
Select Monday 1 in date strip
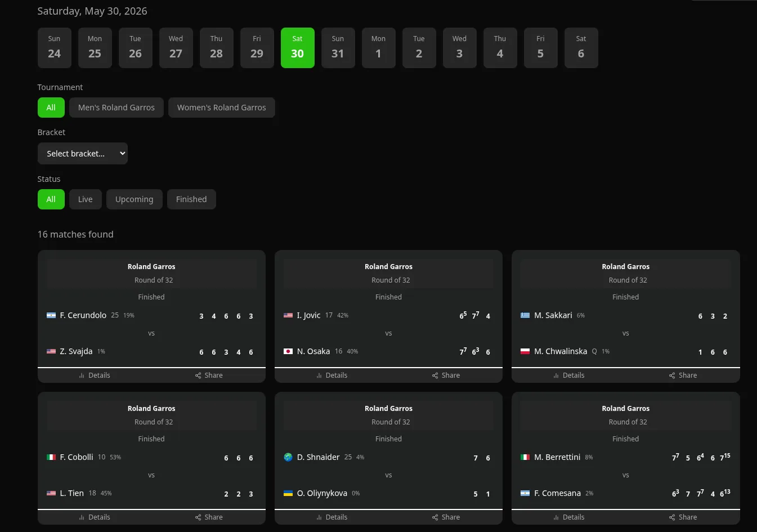pos(379,48)
